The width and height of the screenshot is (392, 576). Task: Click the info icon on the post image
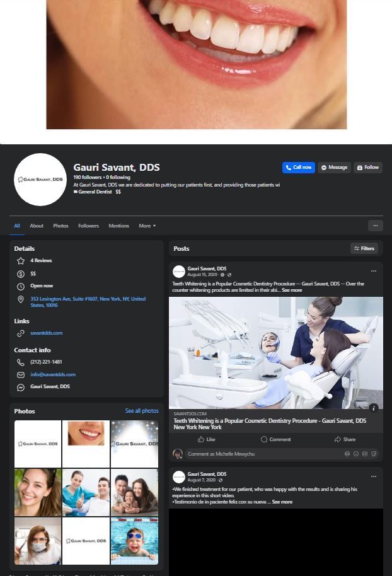point(373,408)
